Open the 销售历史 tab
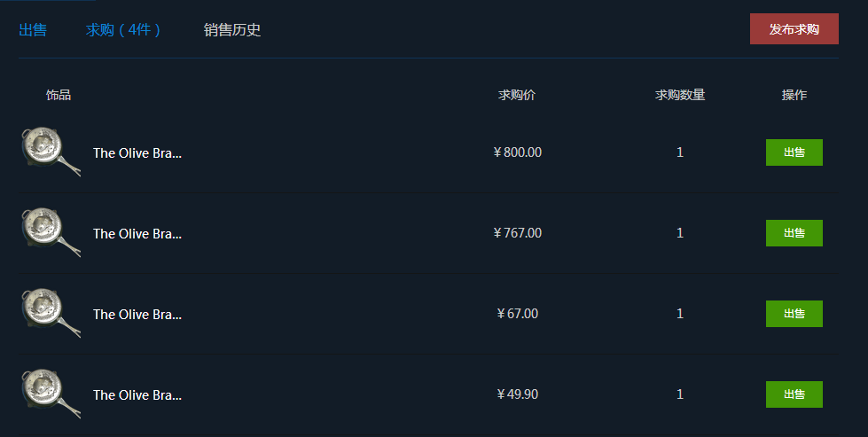 [x=232, y=30]
